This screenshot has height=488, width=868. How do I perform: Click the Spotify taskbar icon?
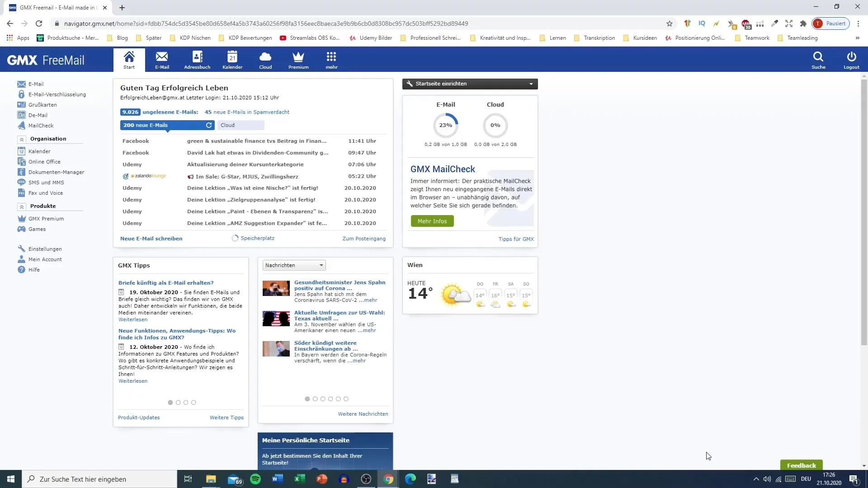(x=256, y=479)
